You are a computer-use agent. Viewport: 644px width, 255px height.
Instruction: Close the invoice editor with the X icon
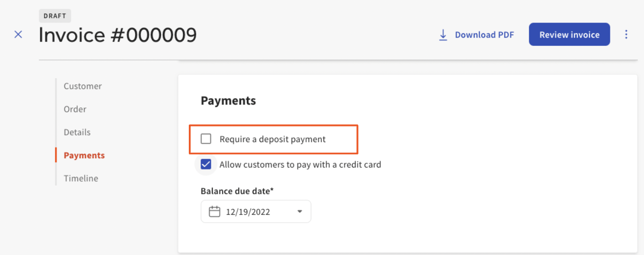point(18,35)
